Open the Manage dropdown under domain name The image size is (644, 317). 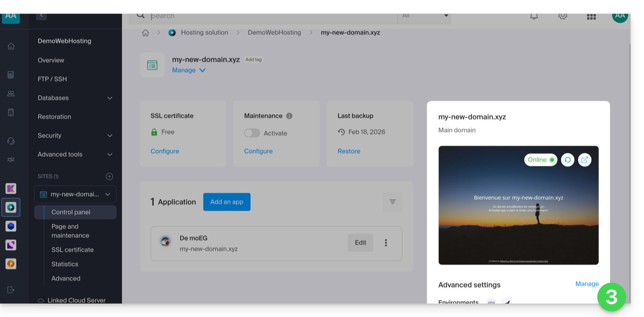coord(189,70)
